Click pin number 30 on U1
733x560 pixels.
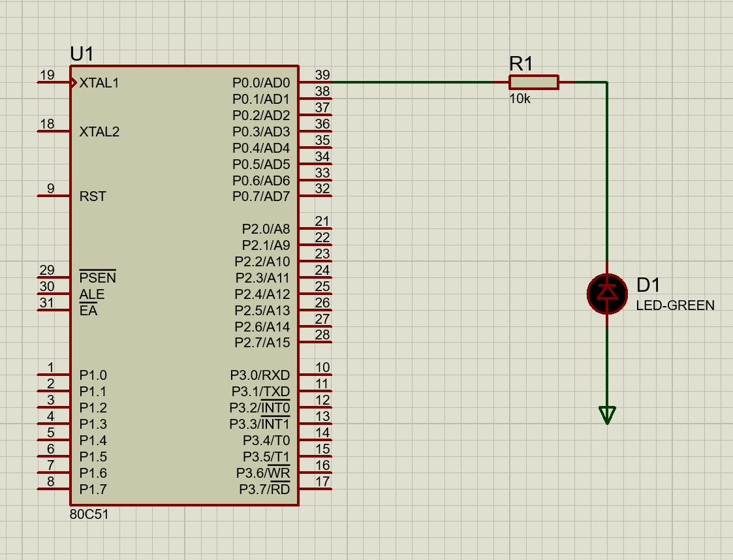[x=47, y=287]
